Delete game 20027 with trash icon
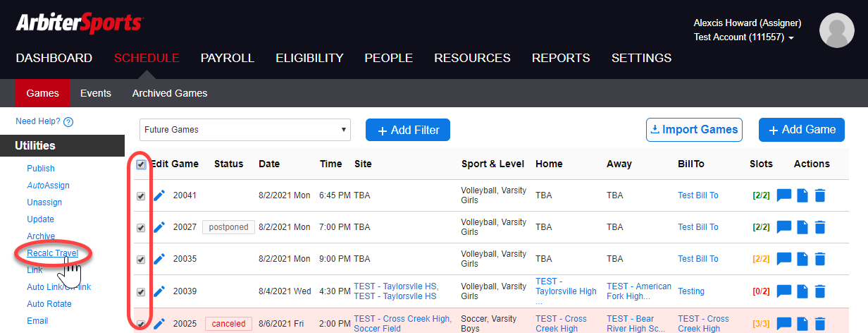The image size is (868, 333). point(820,227)
